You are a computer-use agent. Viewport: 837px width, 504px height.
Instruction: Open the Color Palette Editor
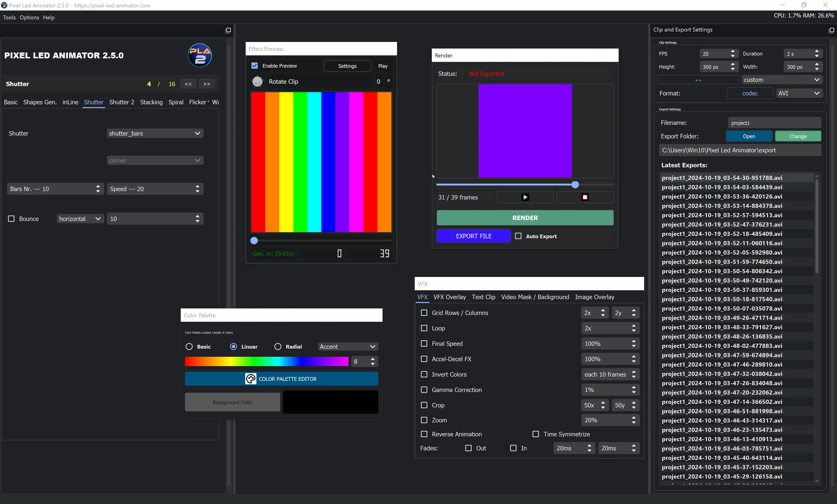[281, 378]
